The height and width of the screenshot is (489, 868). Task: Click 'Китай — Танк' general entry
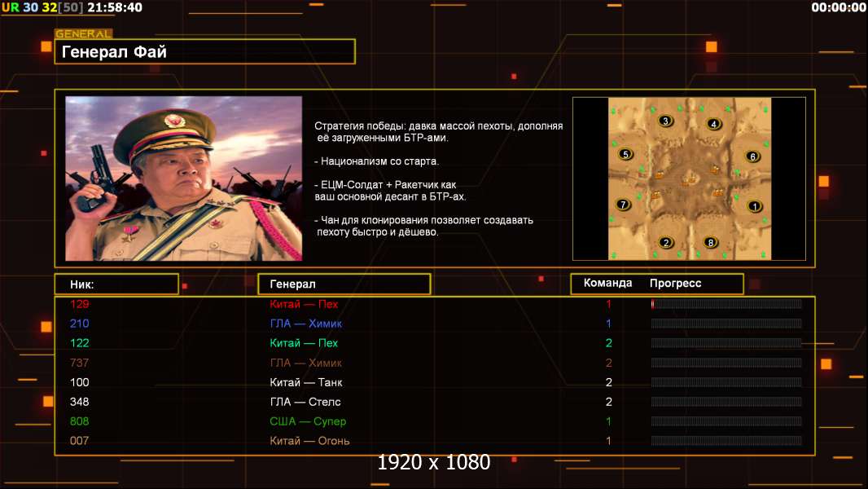(x=305, y=382)
